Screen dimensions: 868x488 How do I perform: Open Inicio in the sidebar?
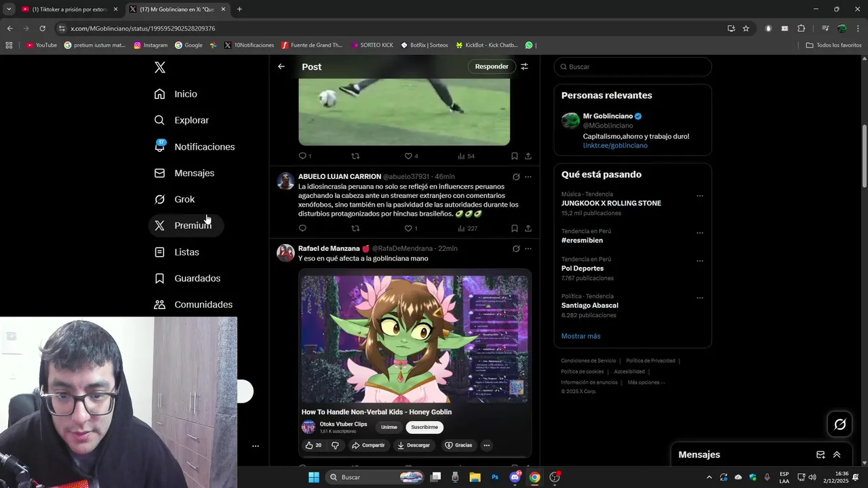pyautogui.click(x=176, y=94)
